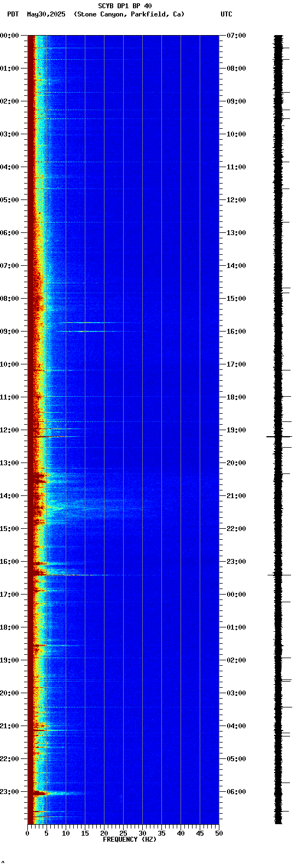Click the PDT time label '02:00'
Image resolution: width=302 pixels, height=868 pixels.
[x=9, y=101]
